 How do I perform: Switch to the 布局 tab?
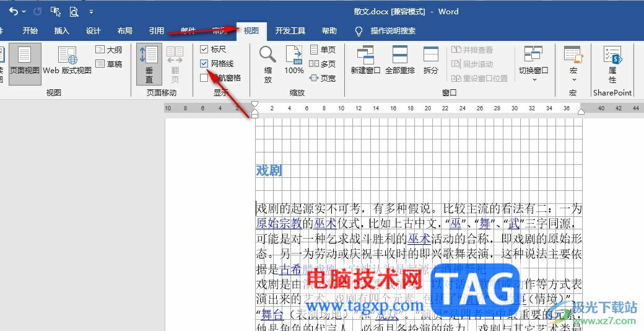coord(125,31)
